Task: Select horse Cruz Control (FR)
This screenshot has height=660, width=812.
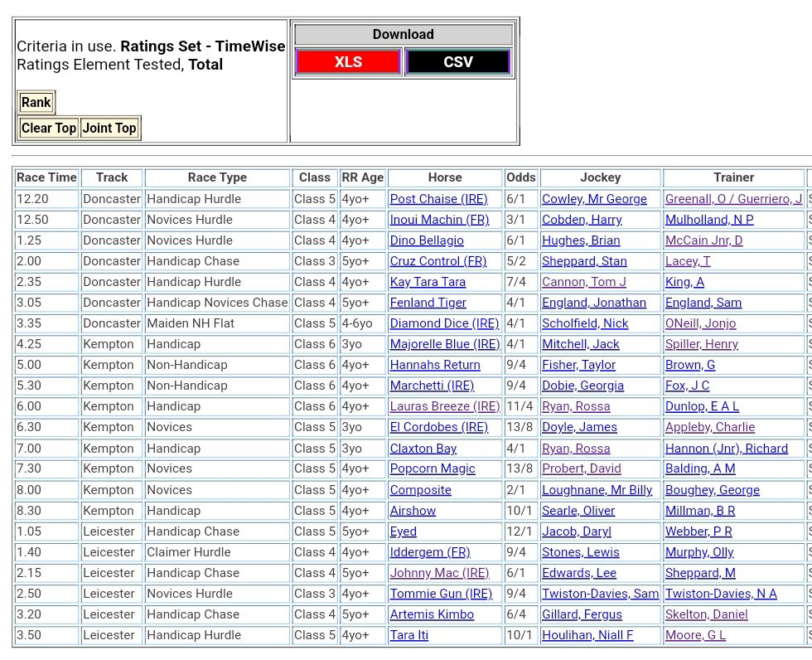Action: (x=437, y=261)
